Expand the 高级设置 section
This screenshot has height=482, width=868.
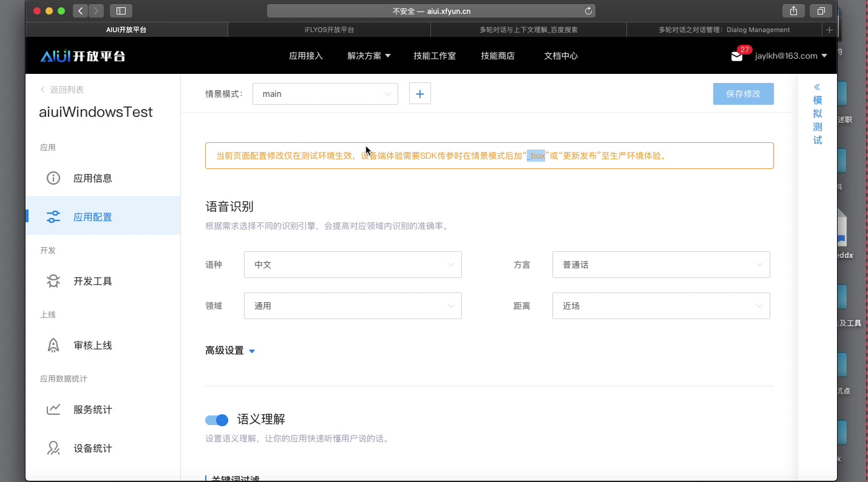pyautogui.click(x=230, y=351)
